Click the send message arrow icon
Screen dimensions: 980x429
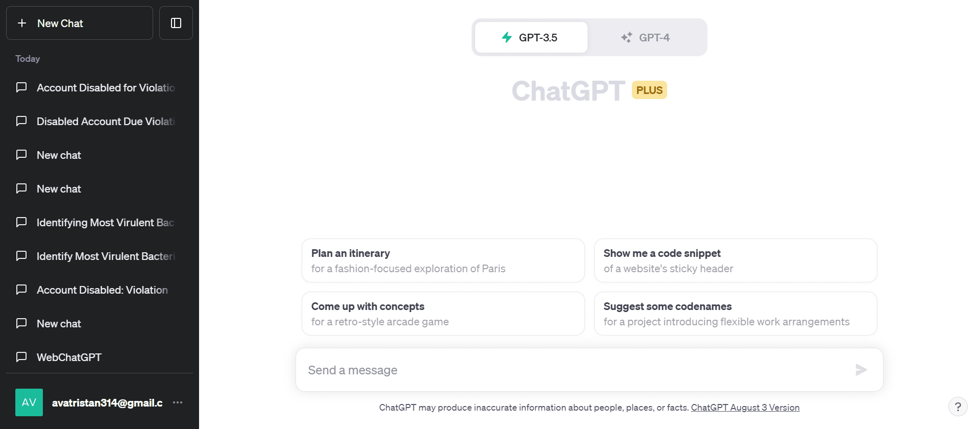[x=861, y=370]
